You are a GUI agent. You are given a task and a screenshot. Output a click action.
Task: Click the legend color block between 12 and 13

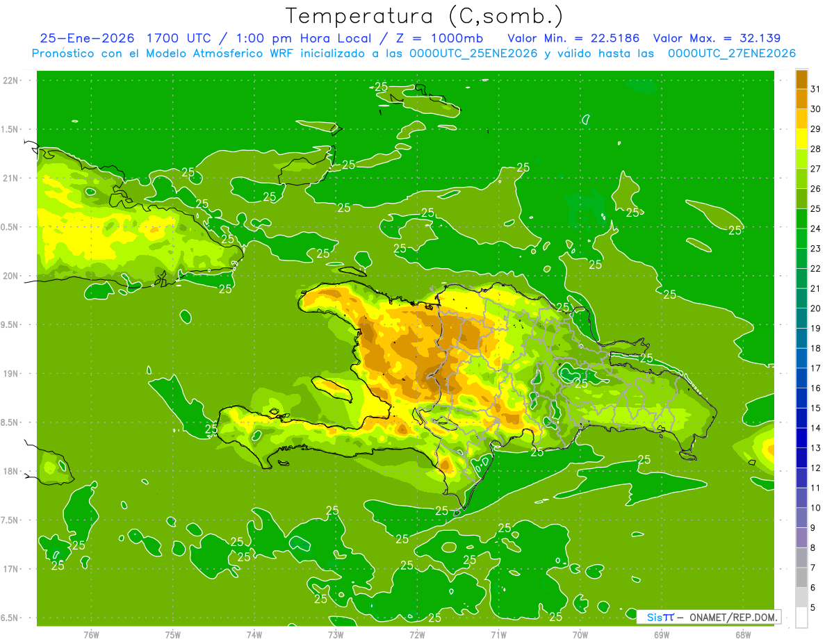click(801, 458)
